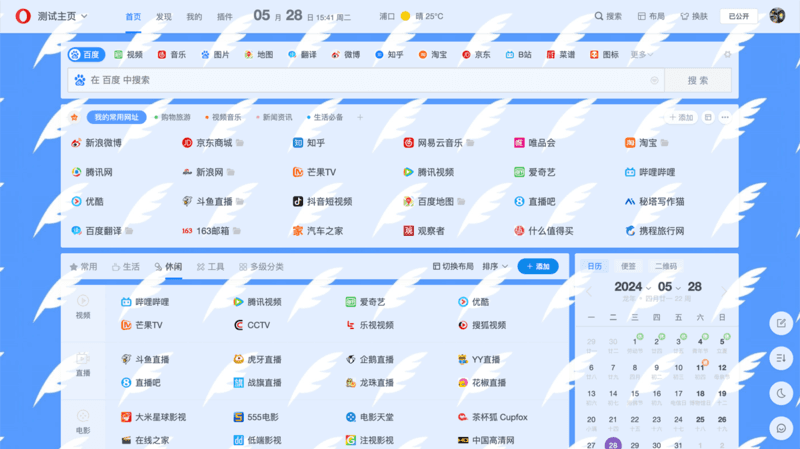Add a new bookmark category with plus
This screenshot has width=800, height=449.
pos(360,117)
